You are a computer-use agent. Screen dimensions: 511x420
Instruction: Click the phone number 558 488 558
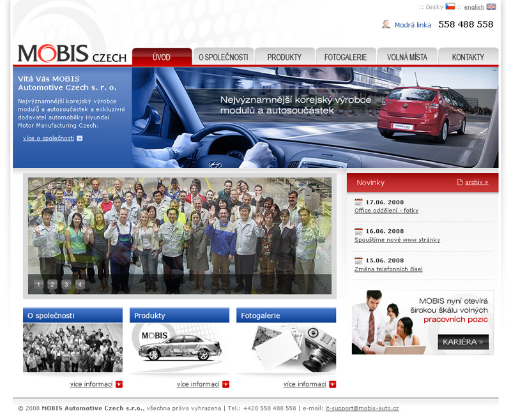coord(466,24)
